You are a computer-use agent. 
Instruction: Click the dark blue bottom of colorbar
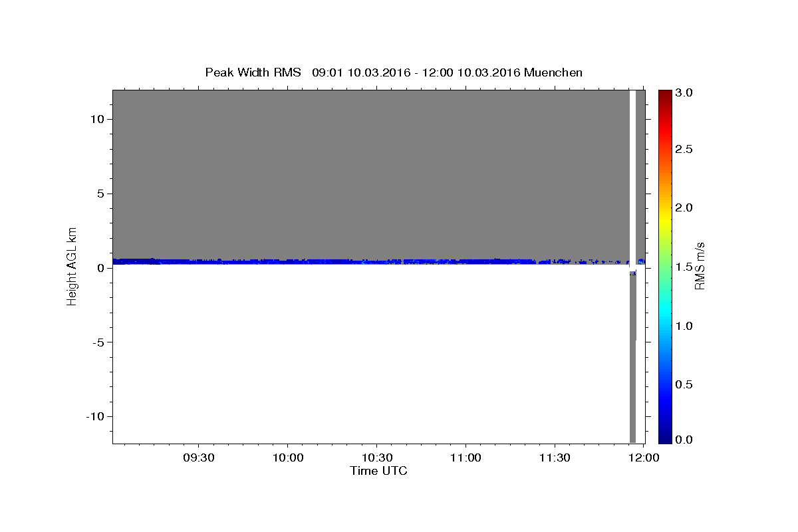pos(665,437)
